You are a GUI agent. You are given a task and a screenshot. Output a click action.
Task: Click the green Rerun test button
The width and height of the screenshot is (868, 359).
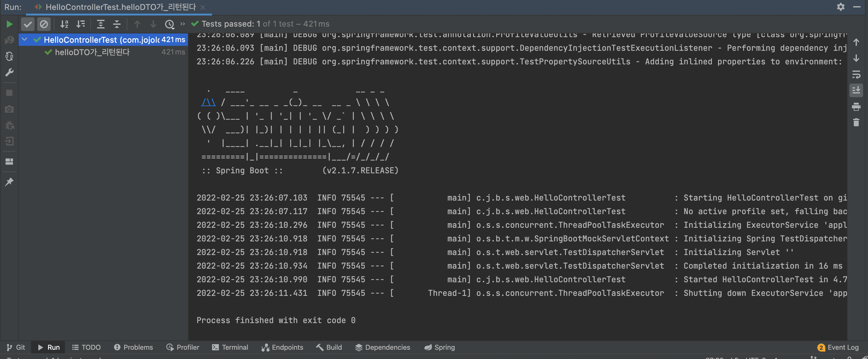tap(10, 24)
